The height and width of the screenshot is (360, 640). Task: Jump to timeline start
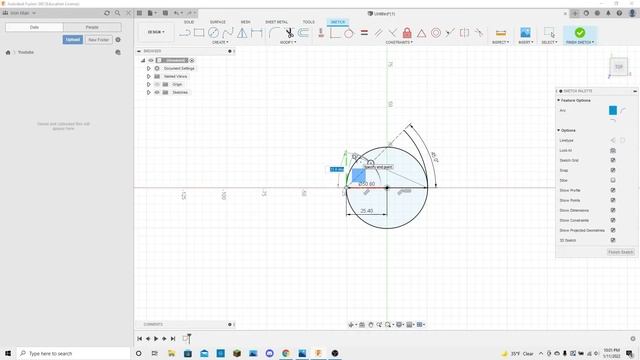[140, 339]
